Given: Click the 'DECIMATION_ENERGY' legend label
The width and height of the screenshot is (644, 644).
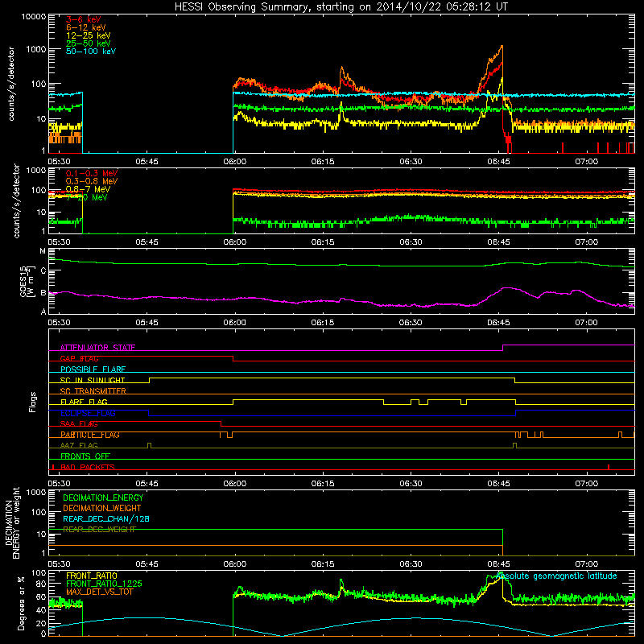Looking at the screenshot, I should tap(103, 497).
